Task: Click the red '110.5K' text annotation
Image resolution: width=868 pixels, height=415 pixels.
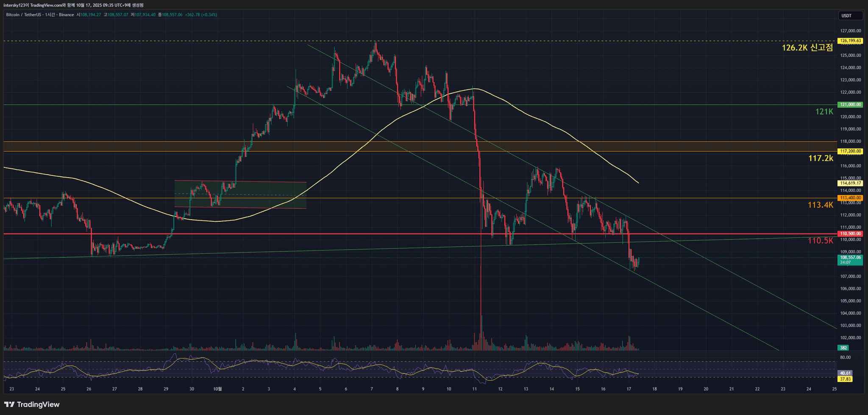Action: tap(820, 241)
